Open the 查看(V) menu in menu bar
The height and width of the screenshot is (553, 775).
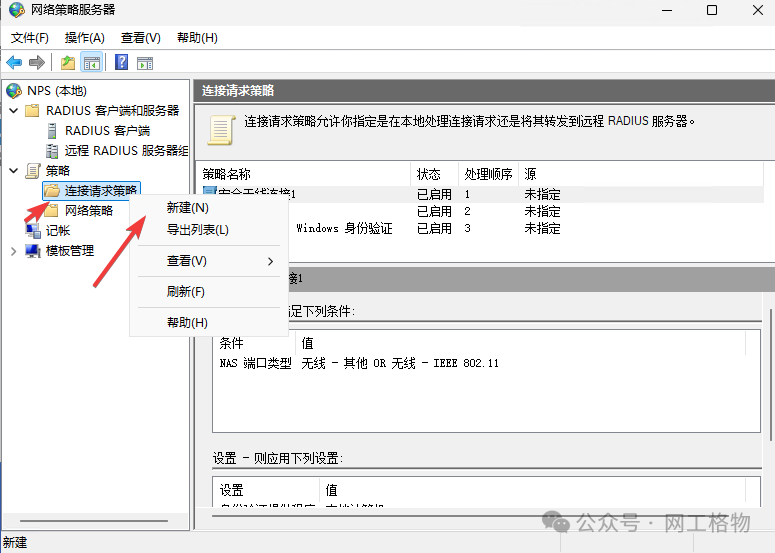point(141,38)
